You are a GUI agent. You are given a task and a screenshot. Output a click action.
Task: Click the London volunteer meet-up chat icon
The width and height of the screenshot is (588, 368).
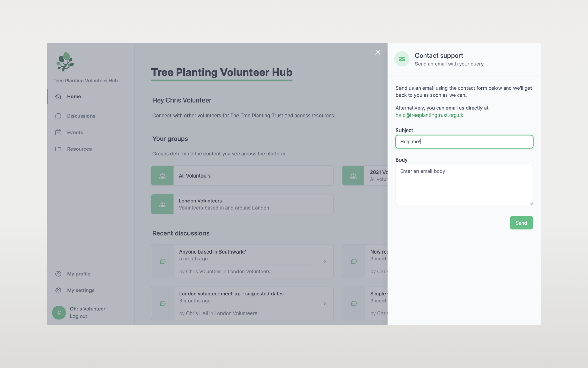pos(163,303)
